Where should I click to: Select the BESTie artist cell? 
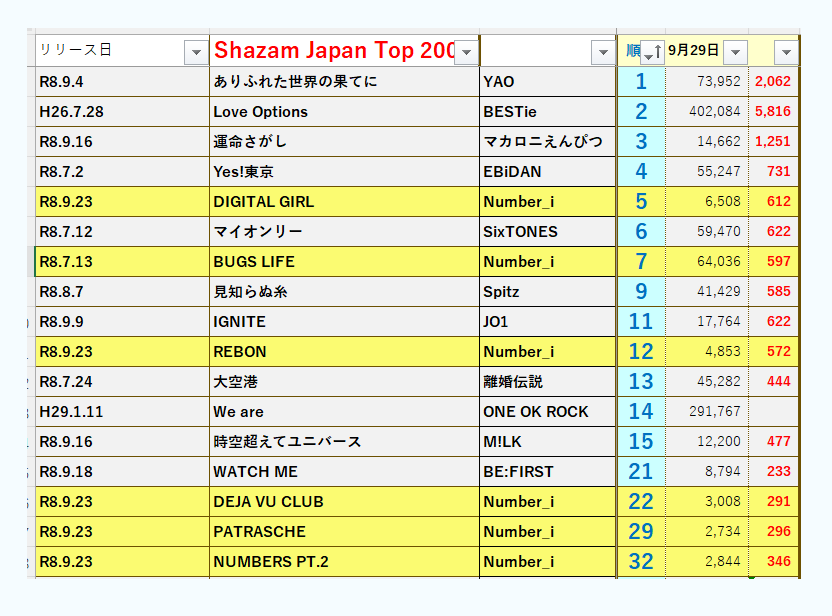548,111
